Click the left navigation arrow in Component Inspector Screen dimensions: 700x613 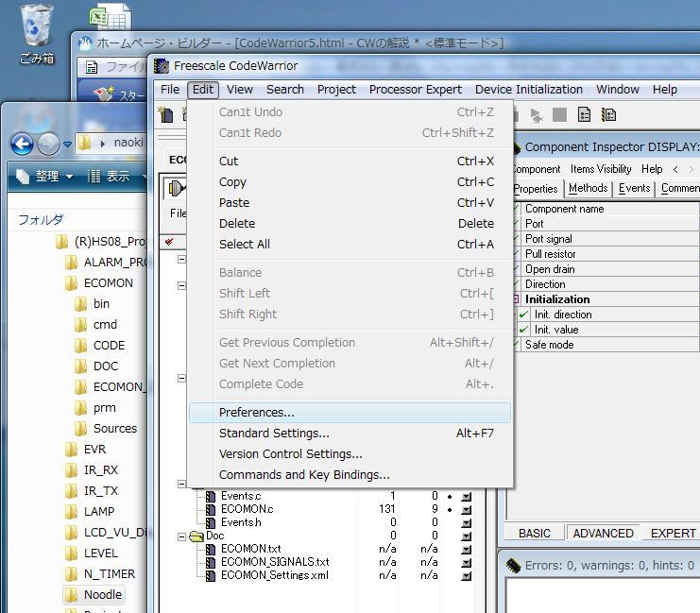pyautogui.click(x=675, y=169)
